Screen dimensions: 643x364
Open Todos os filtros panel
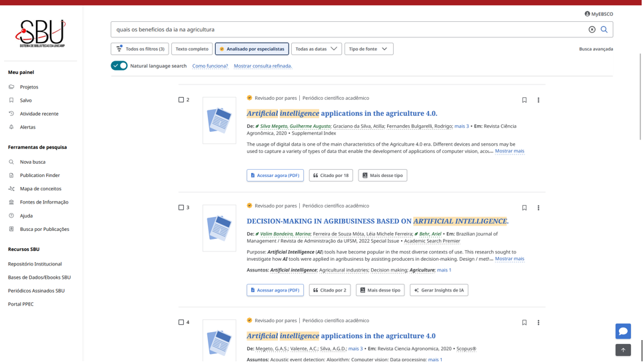coord(140,49)
